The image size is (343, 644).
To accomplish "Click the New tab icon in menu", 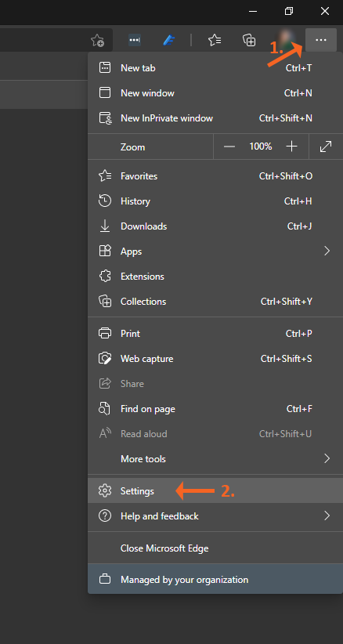I will tap(105, 67).
